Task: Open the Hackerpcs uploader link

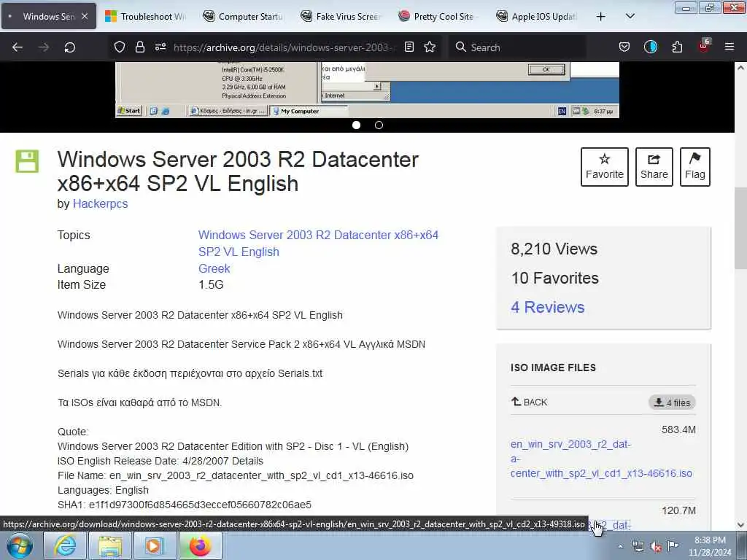Action: 100,204
